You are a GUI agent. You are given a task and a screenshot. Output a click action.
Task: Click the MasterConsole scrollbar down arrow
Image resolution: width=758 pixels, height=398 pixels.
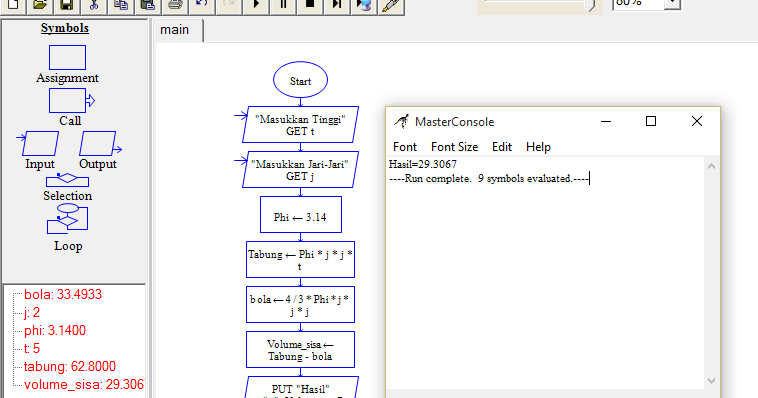711,381
